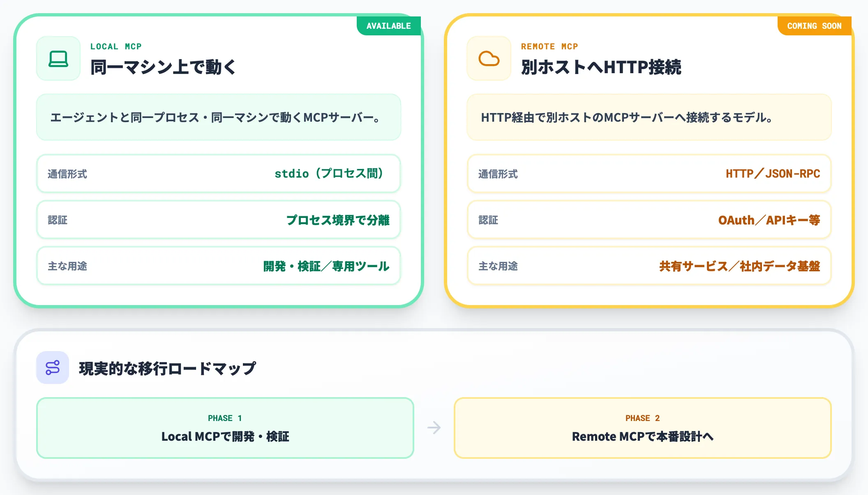Click the PHASE 1 label

225,418
